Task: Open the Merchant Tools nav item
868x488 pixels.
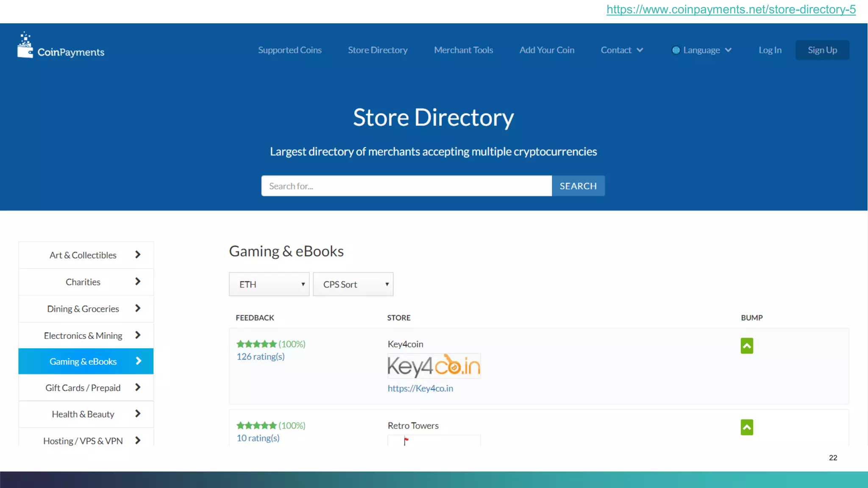Action: pyautogui.click(x=464, y=50)
